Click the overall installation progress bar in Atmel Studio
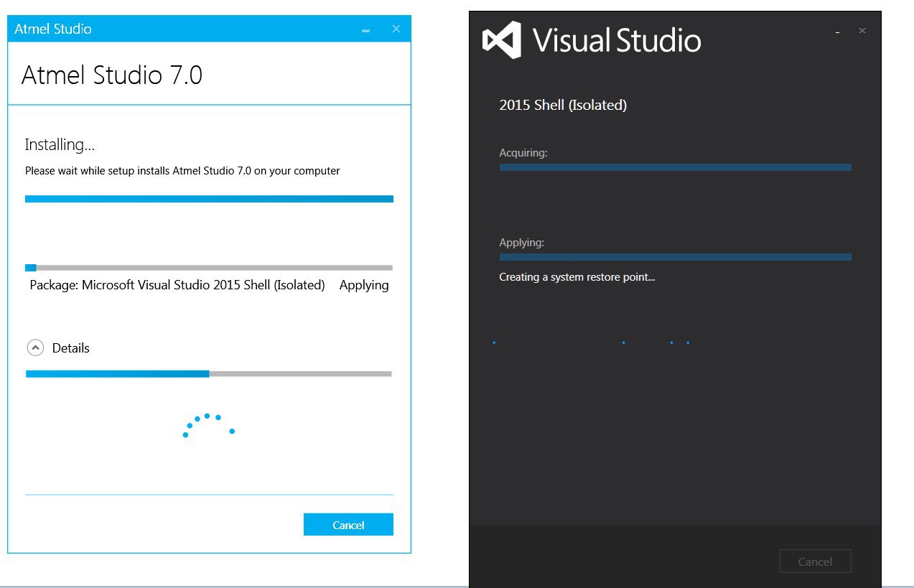 pos(209,199)
